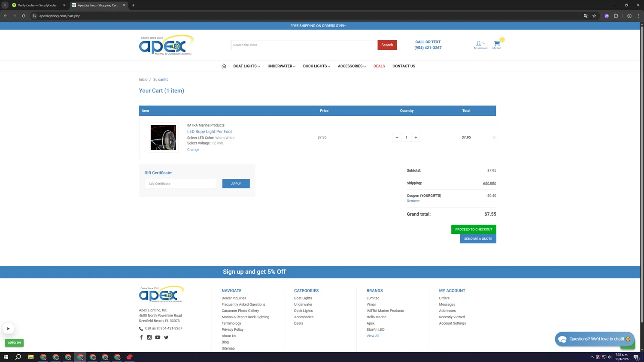This screenshot has width=644, height=362.
Task: Click the Add Certificate input field
Action: pos(180,184)
